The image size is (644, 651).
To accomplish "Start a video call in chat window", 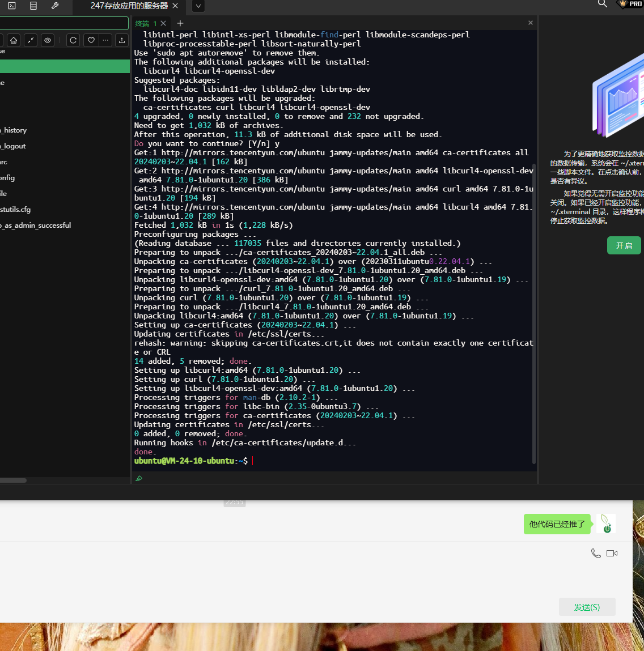I will [612, 553].
